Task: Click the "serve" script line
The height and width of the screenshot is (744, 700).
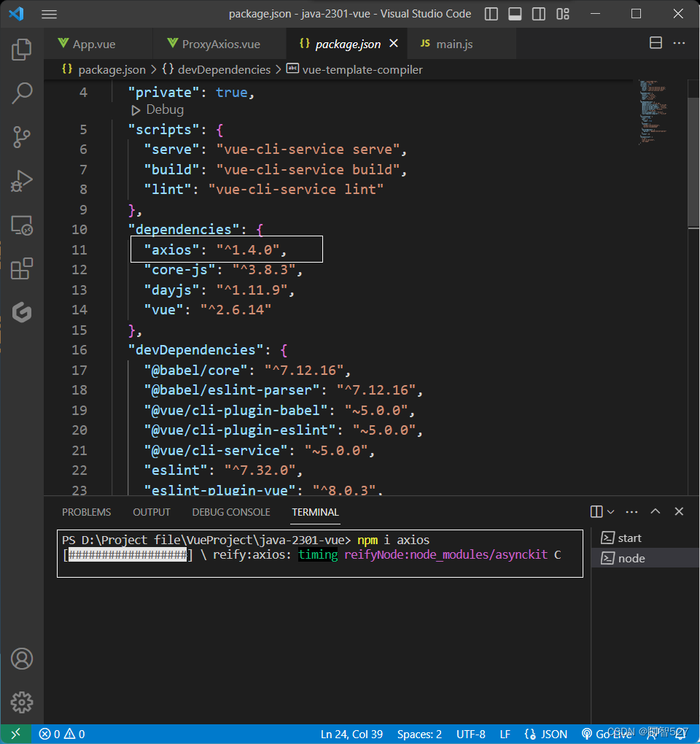Action: click(x=275, y=150)
